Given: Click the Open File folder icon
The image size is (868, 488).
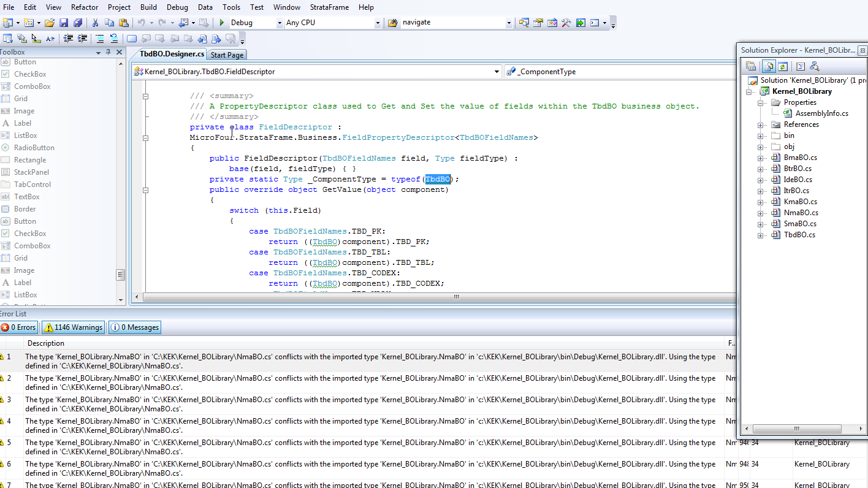Looking at the screenshot, I should (49, 23).
